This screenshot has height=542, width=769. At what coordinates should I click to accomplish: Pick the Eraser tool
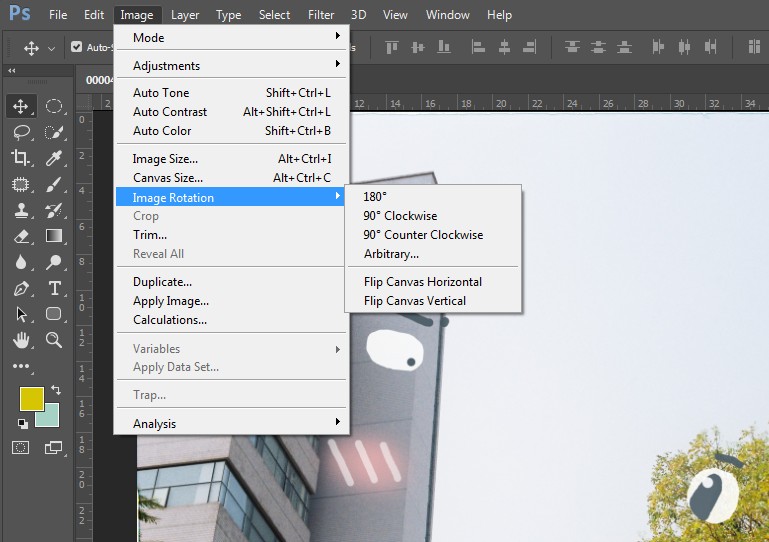(21, 236)
